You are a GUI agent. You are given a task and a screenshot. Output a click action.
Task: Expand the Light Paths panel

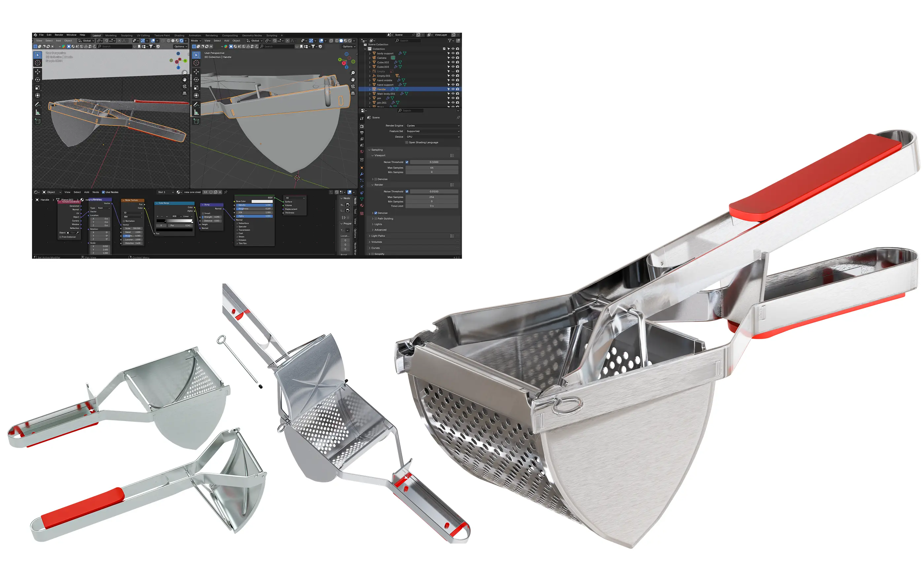[378, 236]
